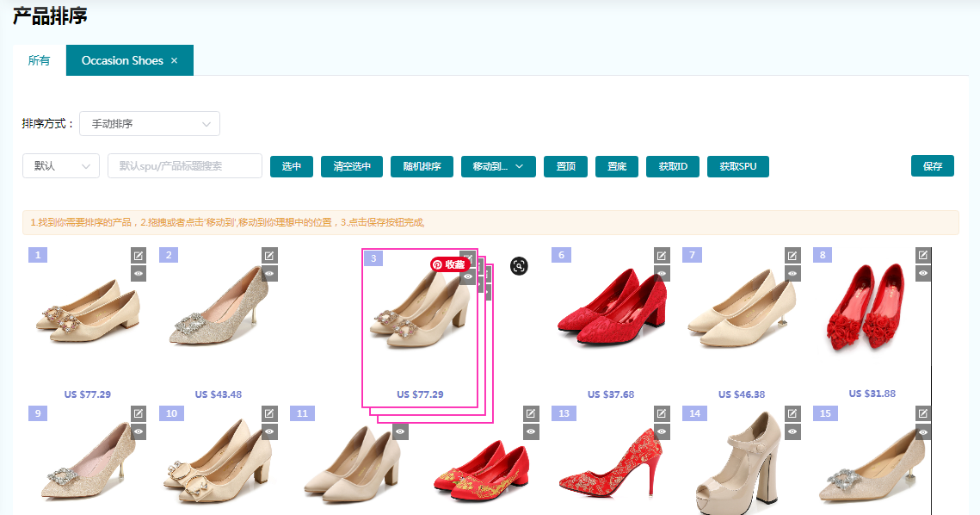Select the product 14 platform heel thumbnail

point(737,463)
